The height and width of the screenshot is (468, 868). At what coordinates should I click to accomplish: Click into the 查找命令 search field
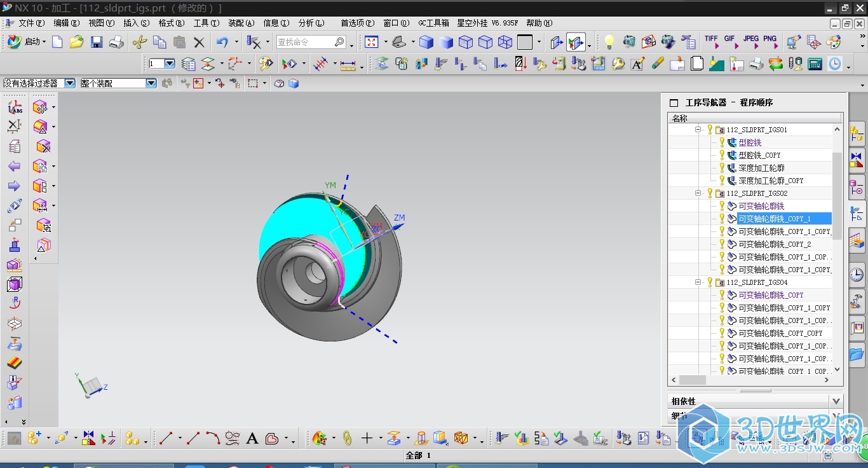[x=311, y=42]
